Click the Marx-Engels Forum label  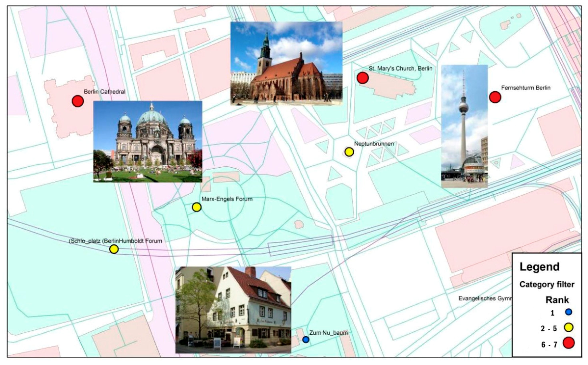pos(227,199)
